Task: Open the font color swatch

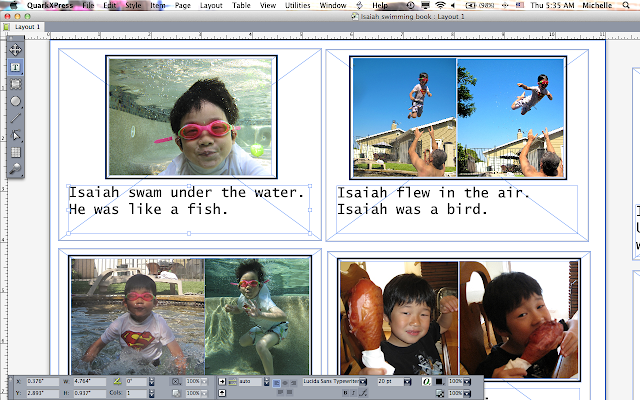Action: [439, 381]
